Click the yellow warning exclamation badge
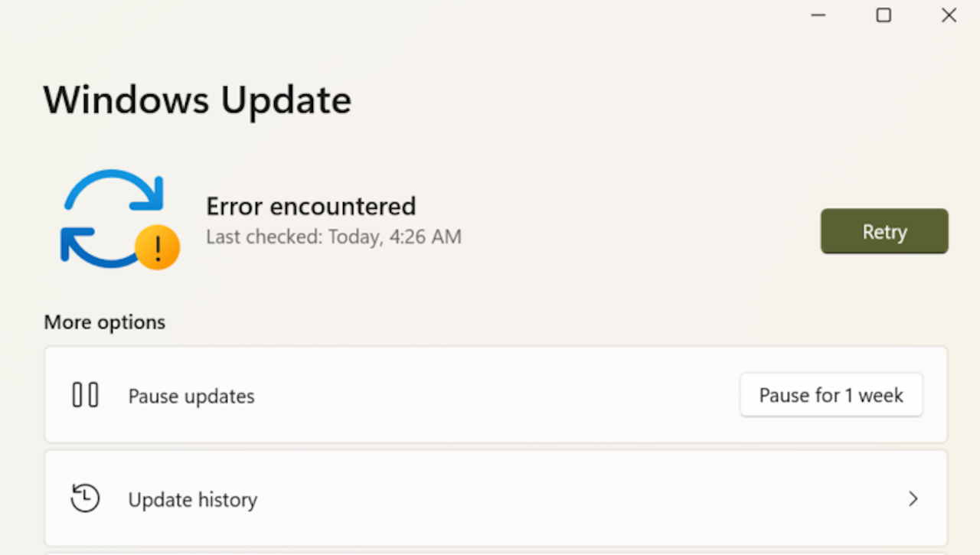The width and height of the screenshot is (980, 555). tap(157, 248)
